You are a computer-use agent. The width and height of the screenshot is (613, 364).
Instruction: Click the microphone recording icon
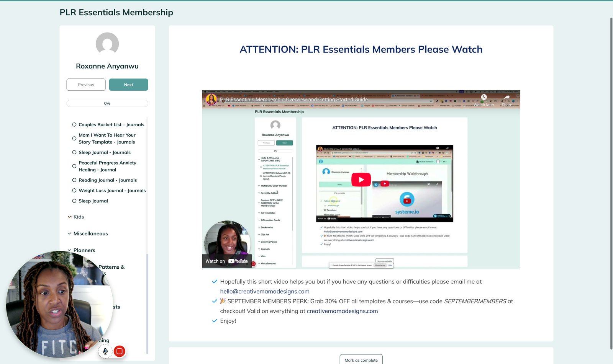(x=105, y=351)
